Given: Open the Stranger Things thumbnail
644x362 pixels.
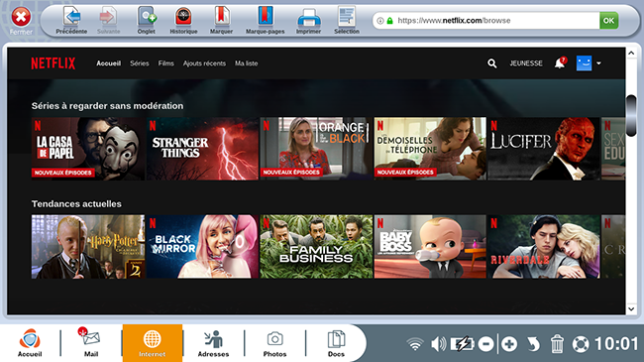Looking at the screenshot, I should [x=202, y=149].
